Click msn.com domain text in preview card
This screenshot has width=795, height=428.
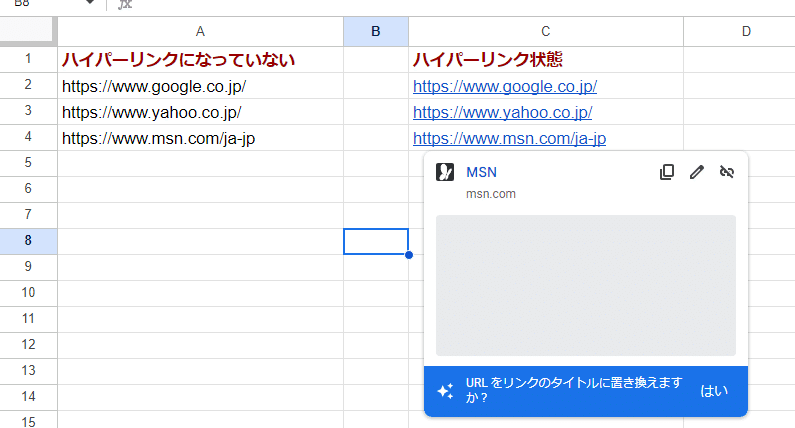tap(490, 194)
